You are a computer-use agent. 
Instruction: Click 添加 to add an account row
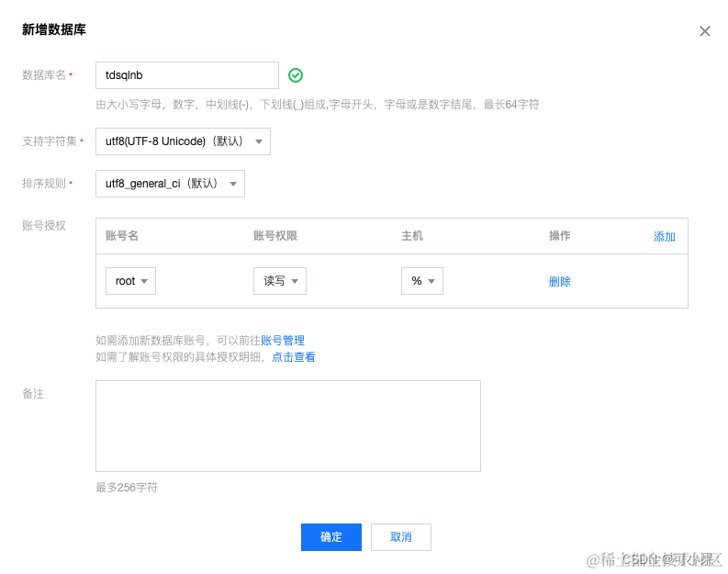(x=664, y=236)
